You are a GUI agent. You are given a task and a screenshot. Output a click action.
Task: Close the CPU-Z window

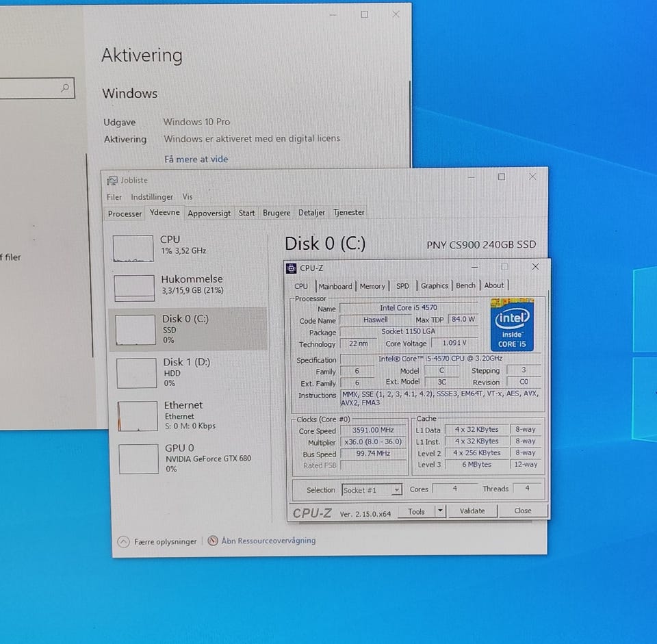tap(535, 266)
